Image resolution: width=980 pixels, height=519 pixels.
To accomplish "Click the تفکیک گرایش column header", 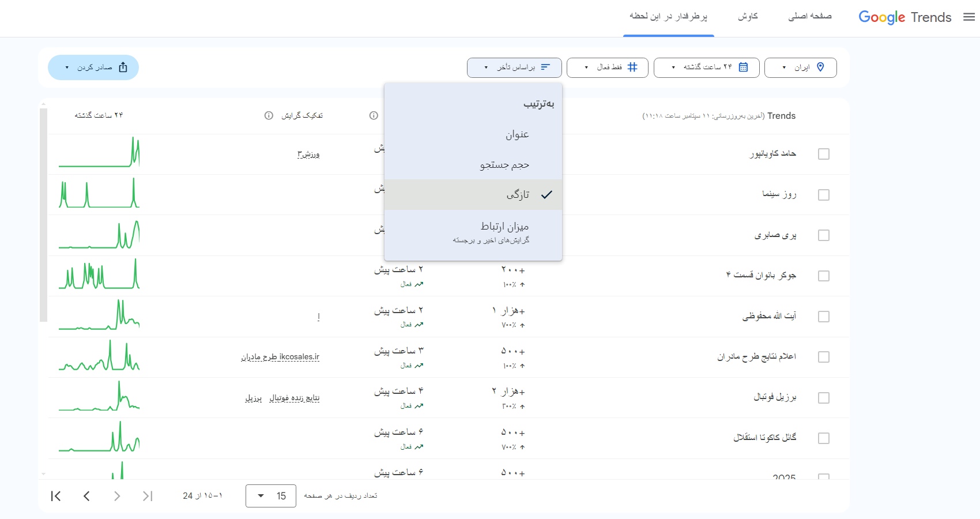I will (302, 115).
